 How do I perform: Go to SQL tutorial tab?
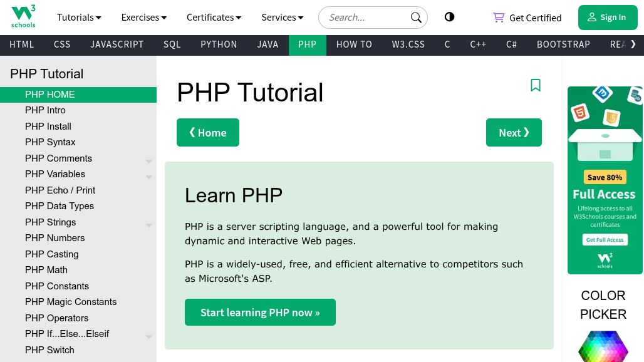point(172,44)
